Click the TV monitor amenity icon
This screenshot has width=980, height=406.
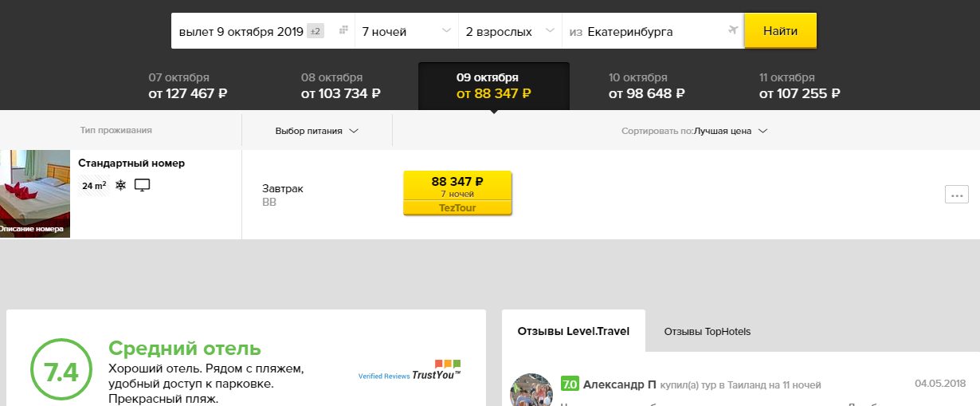point(143,185)
